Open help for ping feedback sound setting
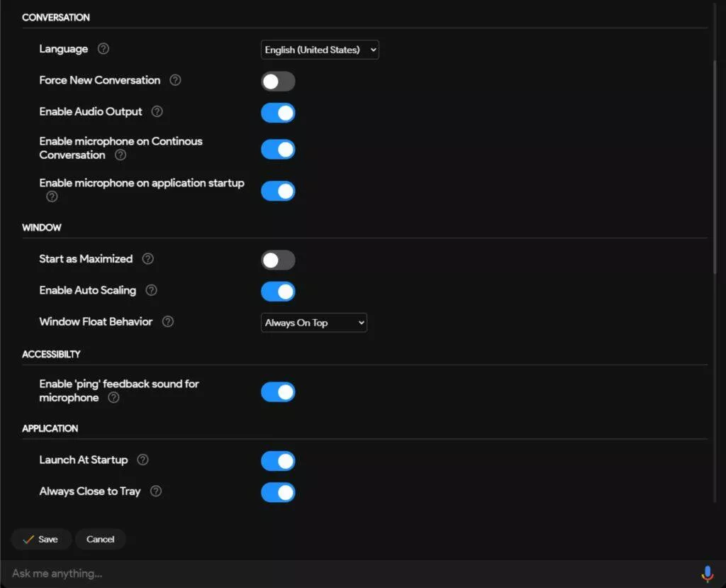The image size is (726, 588). pos(113,398)
